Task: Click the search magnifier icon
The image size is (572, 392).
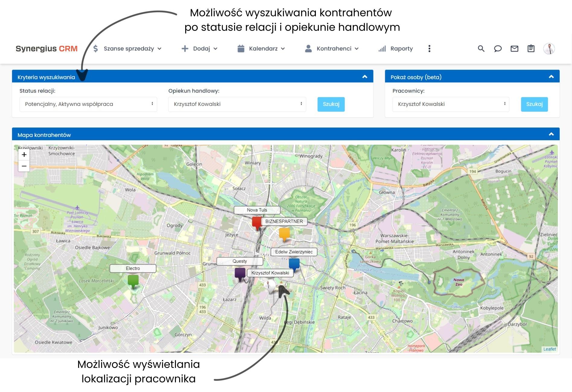Action: tap(481, 48)
